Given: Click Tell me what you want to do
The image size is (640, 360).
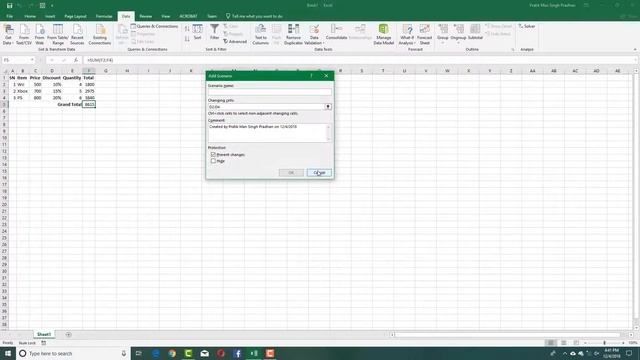Looking at the screenshot, I should (254, 16).
